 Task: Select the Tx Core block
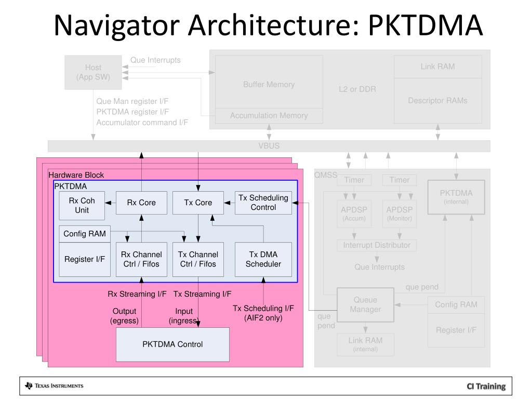[x=198, y=203]
